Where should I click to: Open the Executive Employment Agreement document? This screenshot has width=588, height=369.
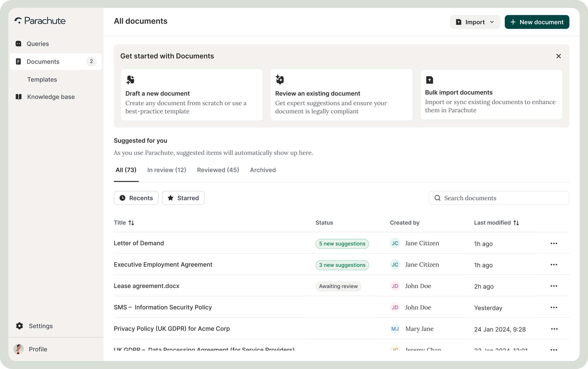(x=163, y=265)
